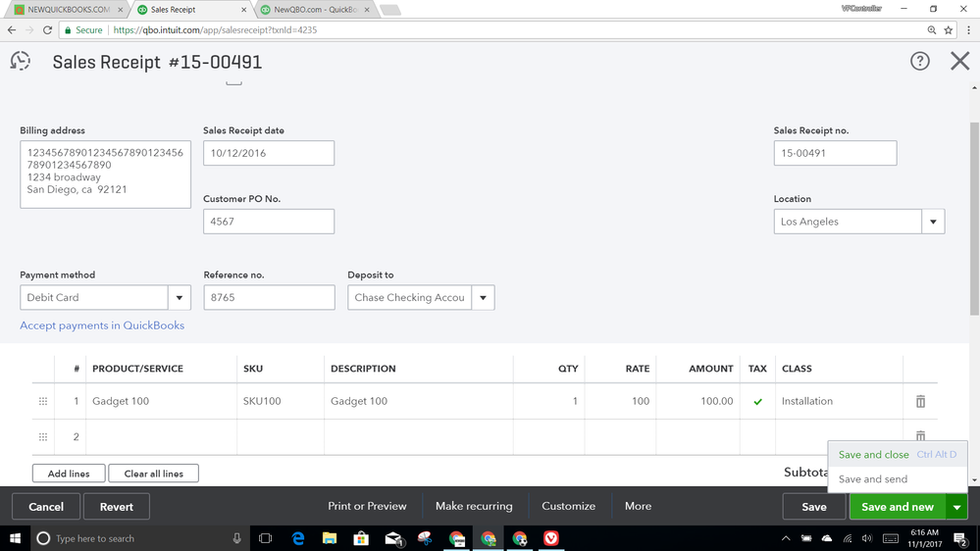This screenshot has height=551, width=980.
Task: Open the Vivaldi browser taskbar icon
Action: [550, 538]
